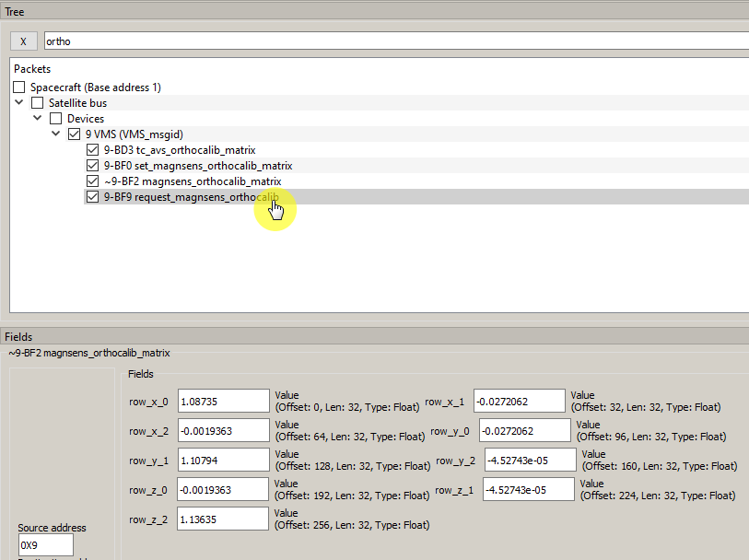
Task: Click the row_y_2 value field
Action: point(530,460)
